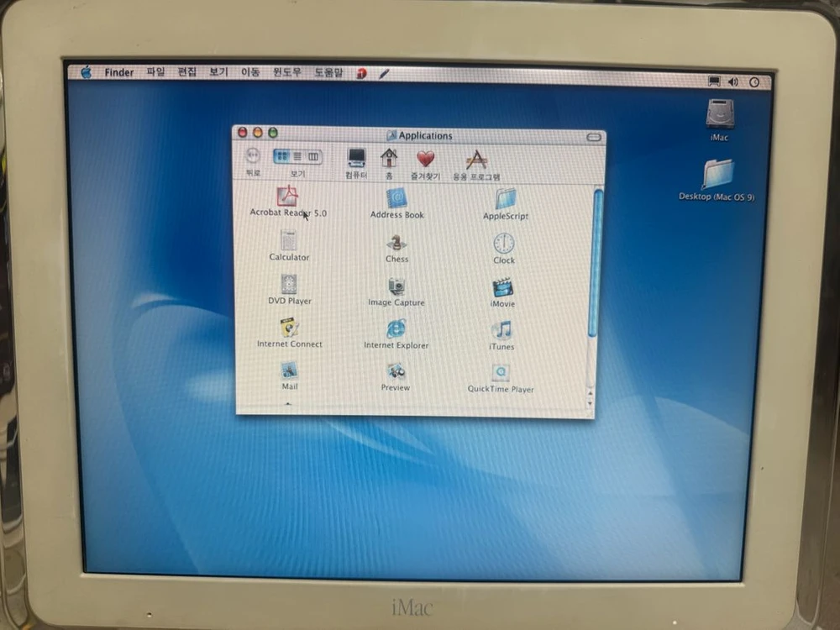840x630 pixels.
Task: Click the pencil input menu icon
Action: coord(384,74)
